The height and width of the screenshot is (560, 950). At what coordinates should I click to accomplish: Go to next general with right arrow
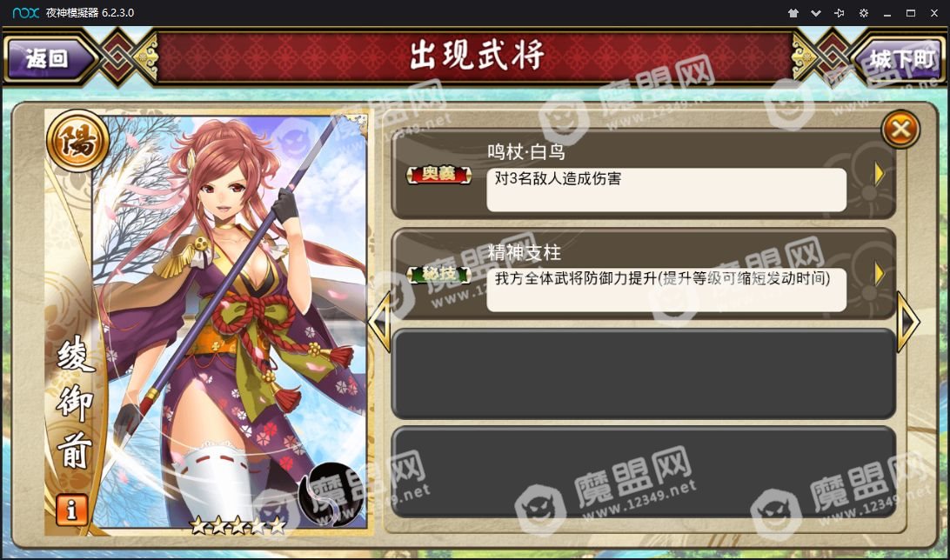[x=908, y=322]
